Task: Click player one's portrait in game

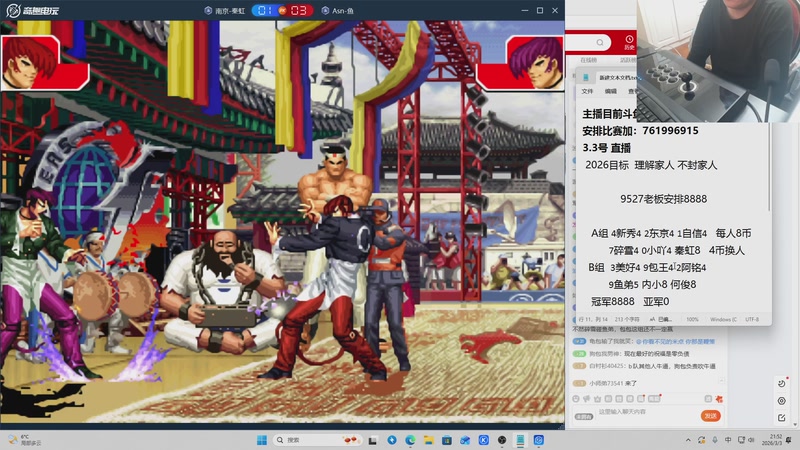Action: pos(31,63)
